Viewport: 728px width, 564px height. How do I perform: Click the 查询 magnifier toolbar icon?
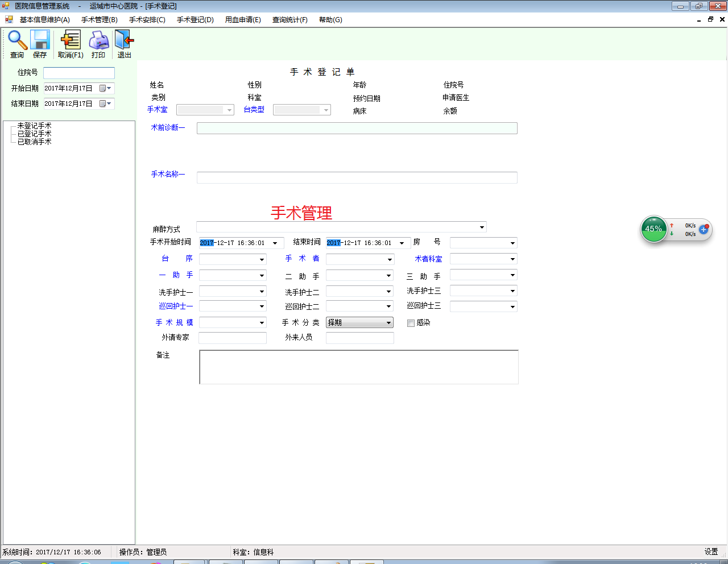point(17,40)
